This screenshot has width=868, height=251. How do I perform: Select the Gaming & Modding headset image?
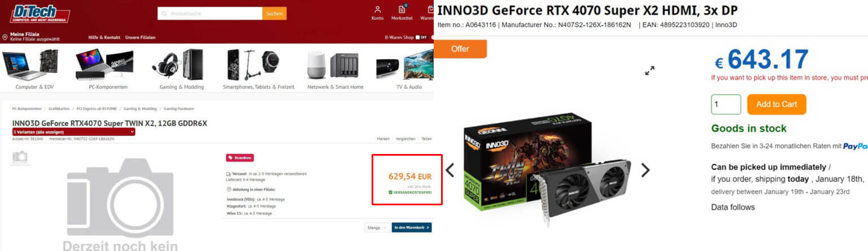173,65
